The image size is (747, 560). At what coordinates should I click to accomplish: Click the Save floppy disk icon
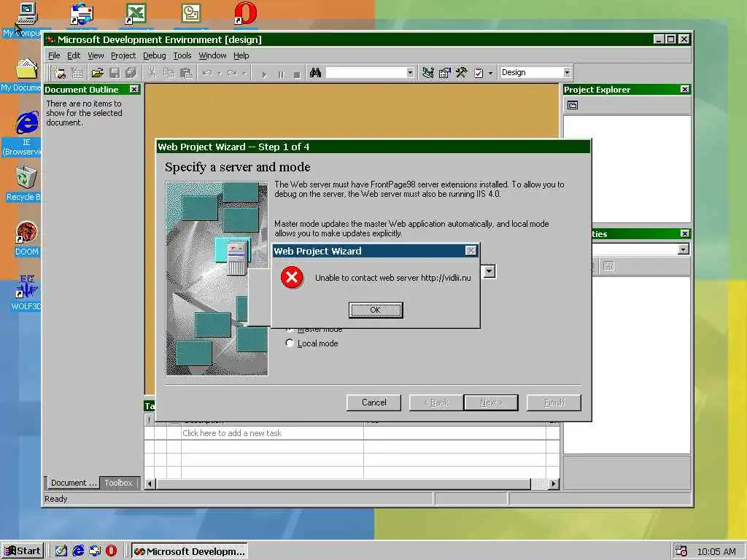[x=115, y=73]
